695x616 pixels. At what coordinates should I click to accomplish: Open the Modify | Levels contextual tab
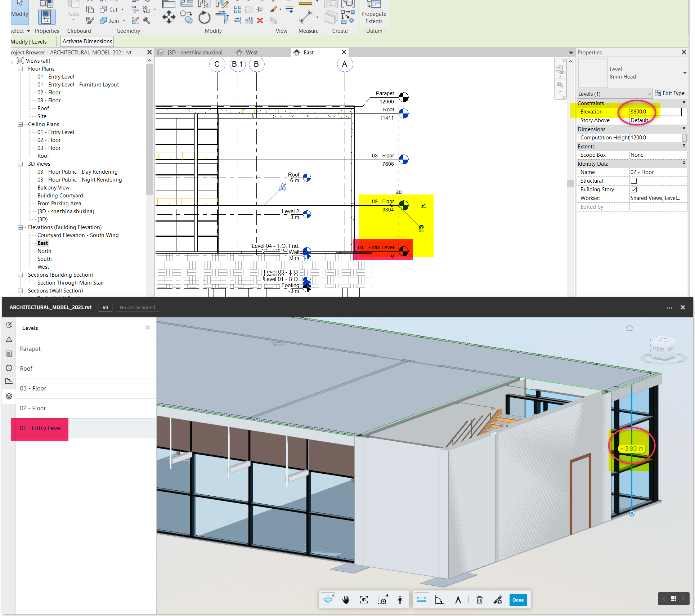tap(29, 41)
